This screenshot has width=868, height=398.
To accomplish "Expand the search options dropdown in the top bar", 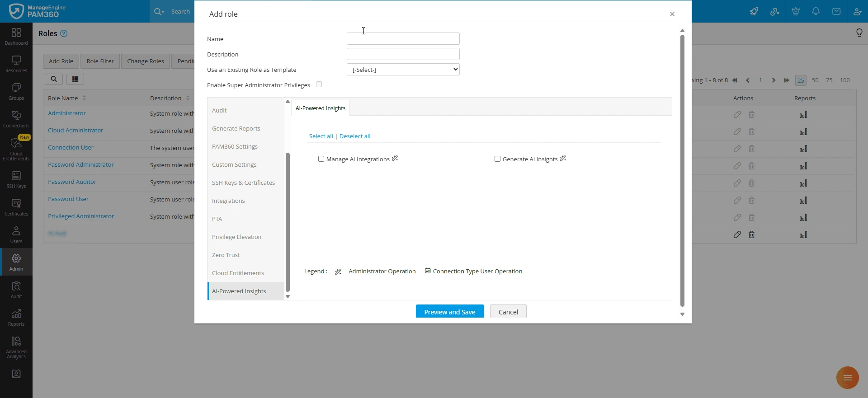I will [x=159, y=11].
